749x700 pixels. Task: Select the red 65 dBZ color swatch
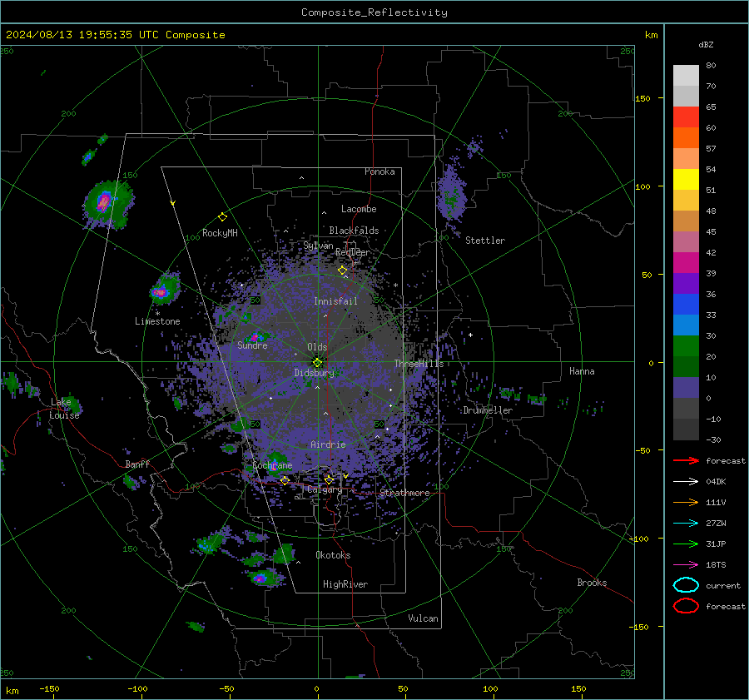point(686,117)
